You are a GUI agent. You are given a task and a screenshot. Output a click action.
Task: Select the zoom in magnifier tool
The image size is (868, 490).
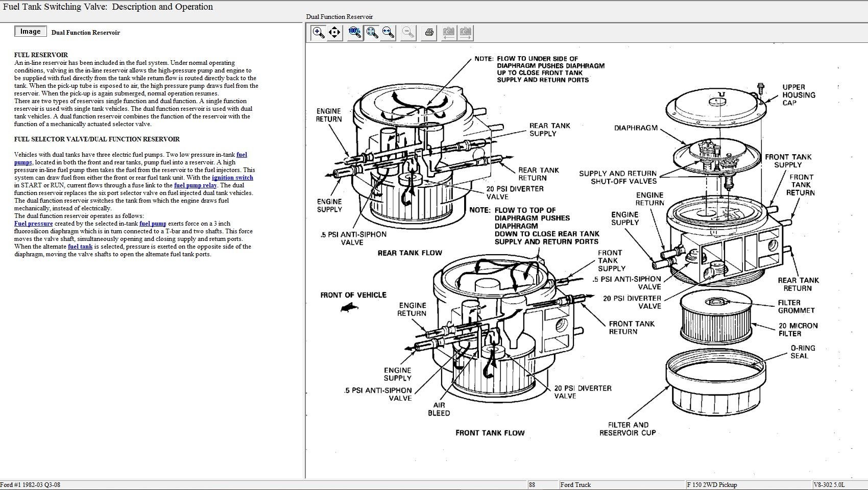(318, 33)
